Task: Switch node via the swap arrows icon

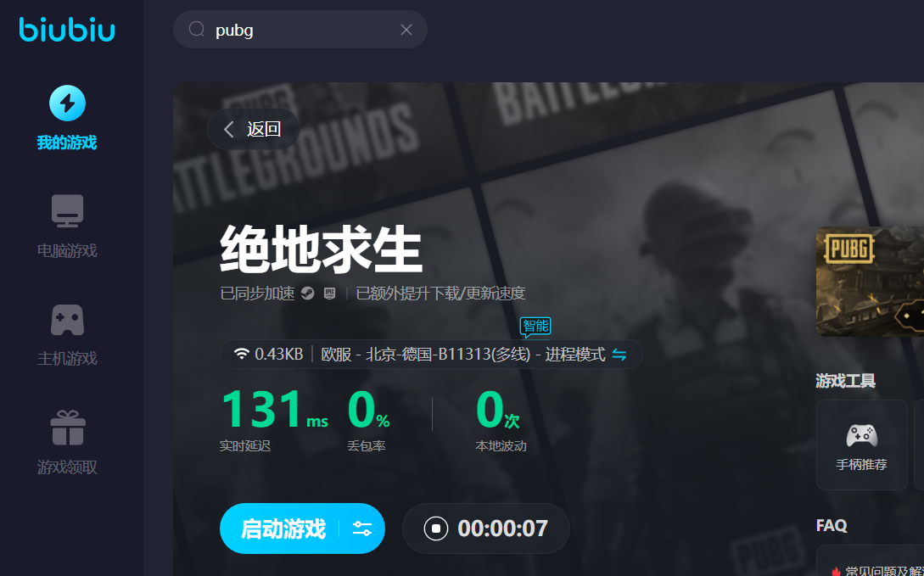Action: click(x=619, y=355)
